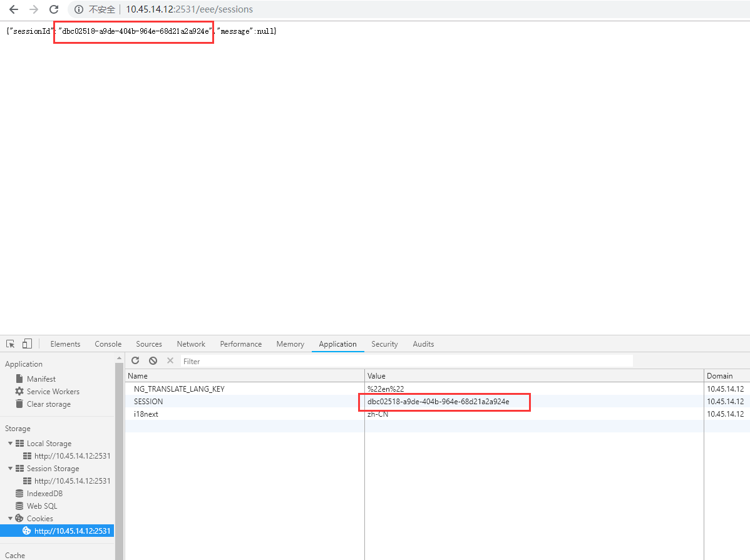Select the Local Storage item
This screenshot has width=750, height=560.
[x=49, y=444]
